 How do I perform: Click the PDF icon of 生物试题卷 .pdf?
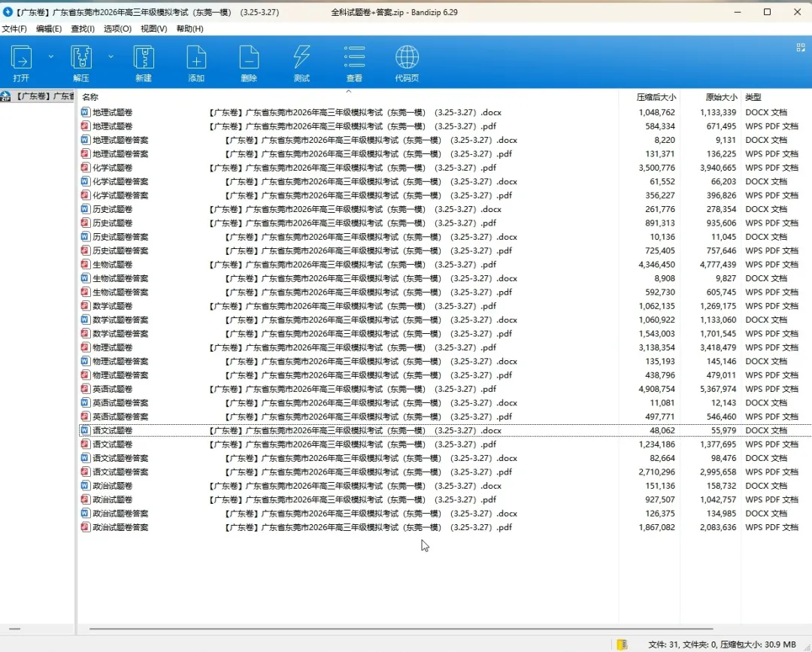pos(86,264)
